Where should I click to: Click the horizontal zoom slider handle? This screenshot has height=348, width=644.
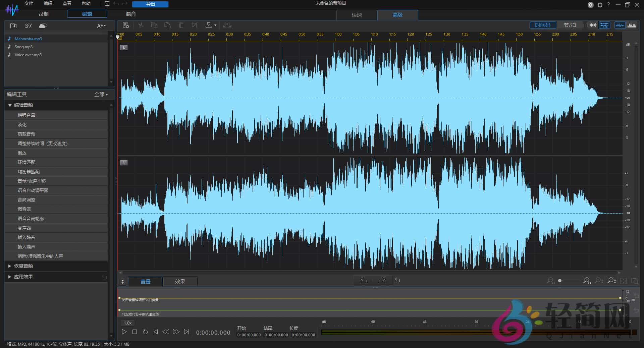[560, 281]
